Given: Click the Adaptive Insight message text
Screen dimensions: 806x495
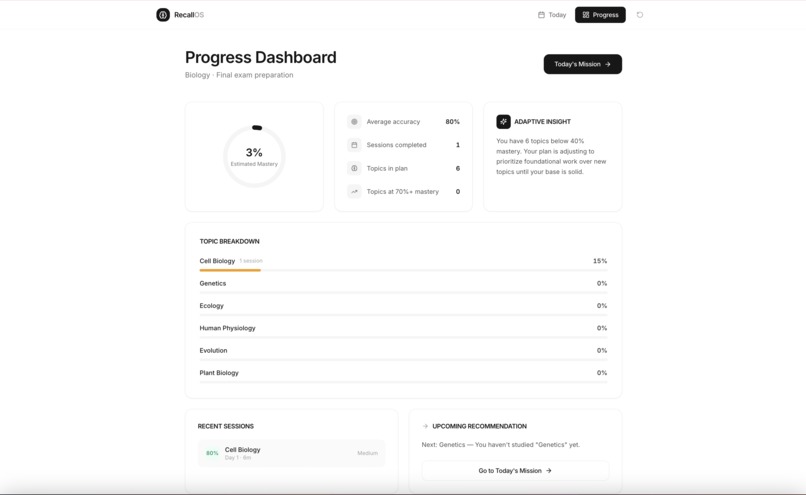Looking at the screenshot, I should coord(551,156).
